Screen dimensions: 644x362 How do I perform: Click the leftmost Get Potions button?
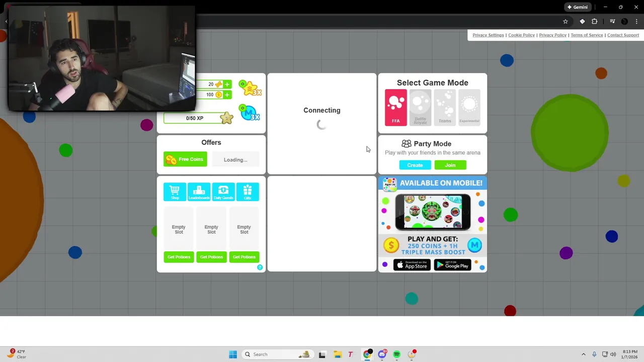point(179,257)
